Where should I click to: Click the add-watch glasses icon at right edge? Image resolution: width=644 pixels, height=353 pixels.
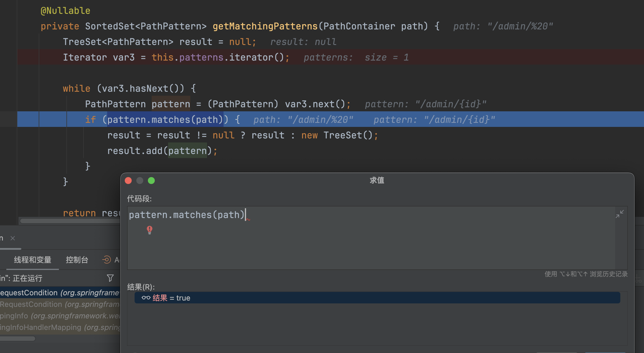point(639,279)
